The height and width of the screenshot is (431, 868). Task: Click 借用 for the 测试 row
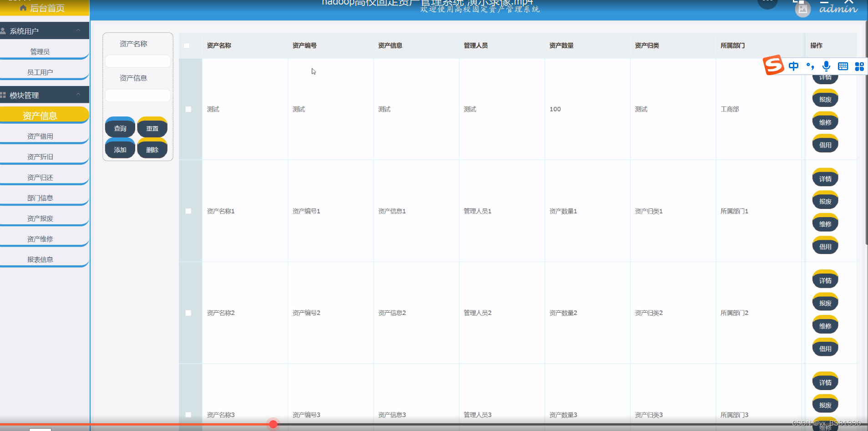pyautogui.click(x=825, y=144)
